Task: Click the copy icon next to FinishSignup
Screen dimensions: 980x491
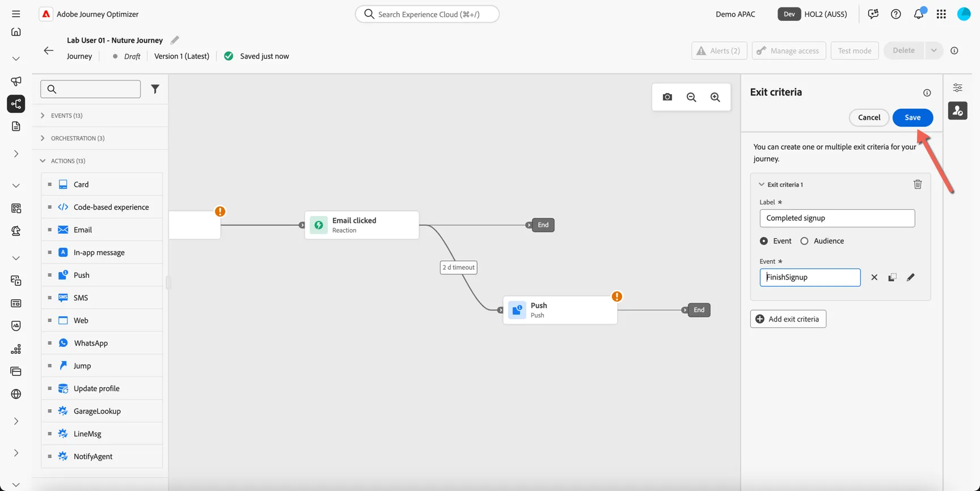Action: point(892,277)
